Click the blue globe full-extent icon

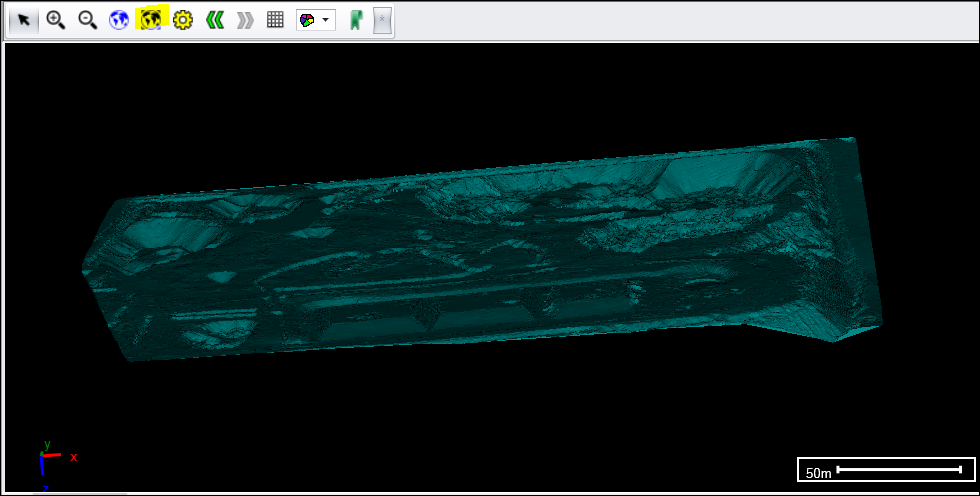coord(119,20)
